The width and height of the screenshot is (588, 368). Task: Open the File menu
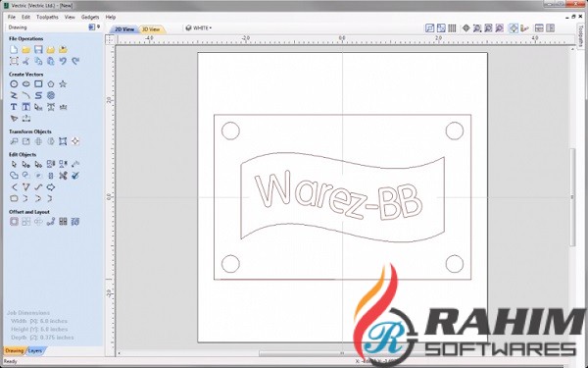(12, 17)
